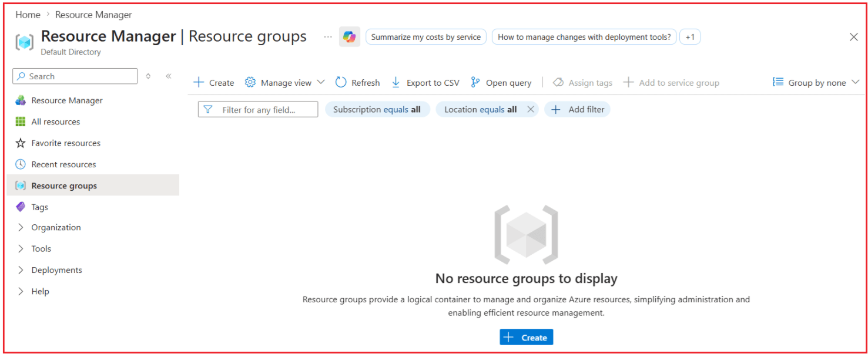Remove the Location equals all filter
The width and height of the screenshot is (868, 354).
pyautogui.click(x=531, y=109)
